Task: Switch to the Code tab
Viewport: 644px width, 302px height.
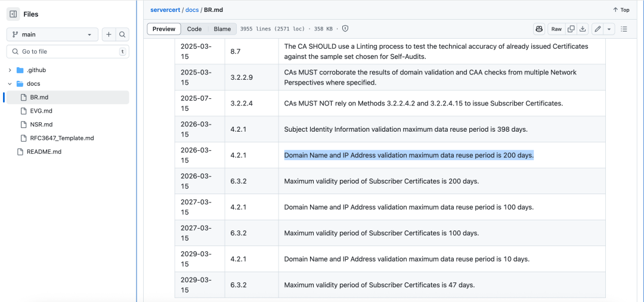Action: coord(194,29)
